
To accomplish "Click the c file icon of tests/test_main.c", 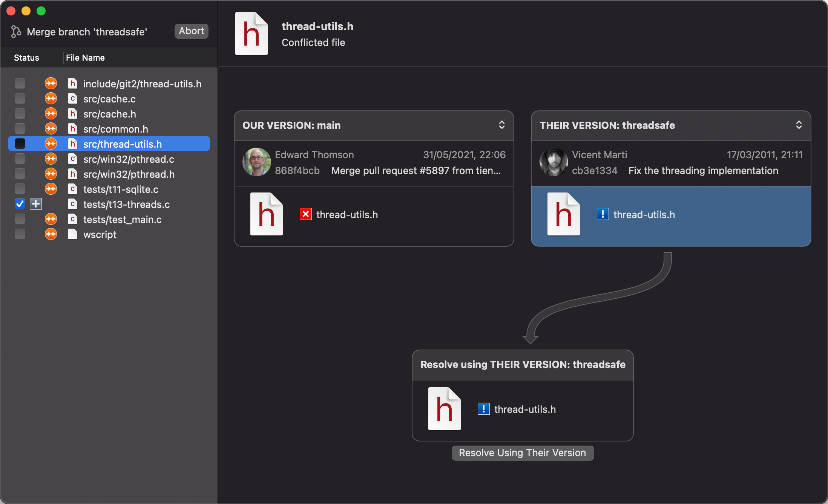I will tap(73, 219).
